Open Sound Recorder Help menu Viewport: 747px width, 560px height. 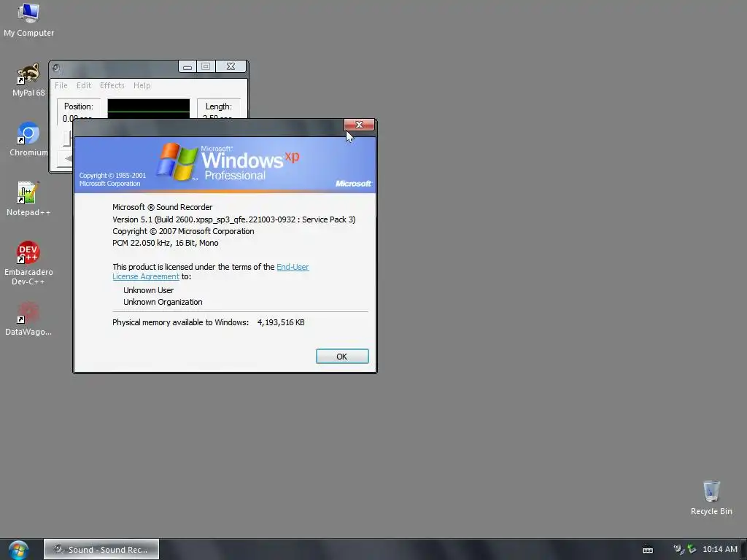pos(142,85)
